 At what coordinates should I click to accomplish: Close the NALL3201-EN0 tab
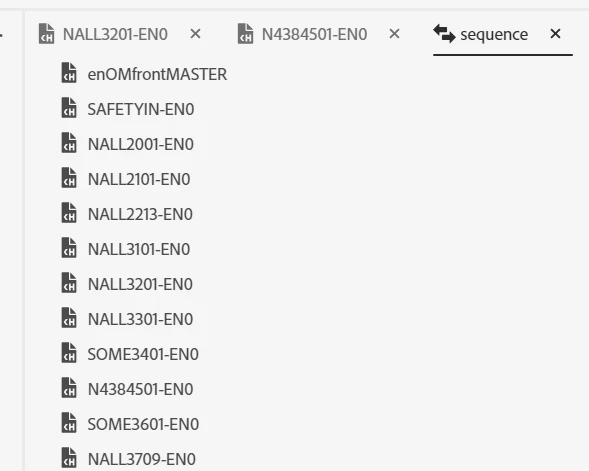(x=195, y=34)
